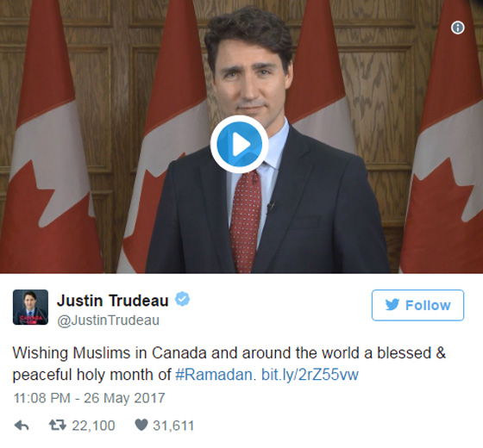Click the Twitter bird icon in Follow
Image resolution: width=483 pixels, height=448 pixels.
(x=392, y=305)
